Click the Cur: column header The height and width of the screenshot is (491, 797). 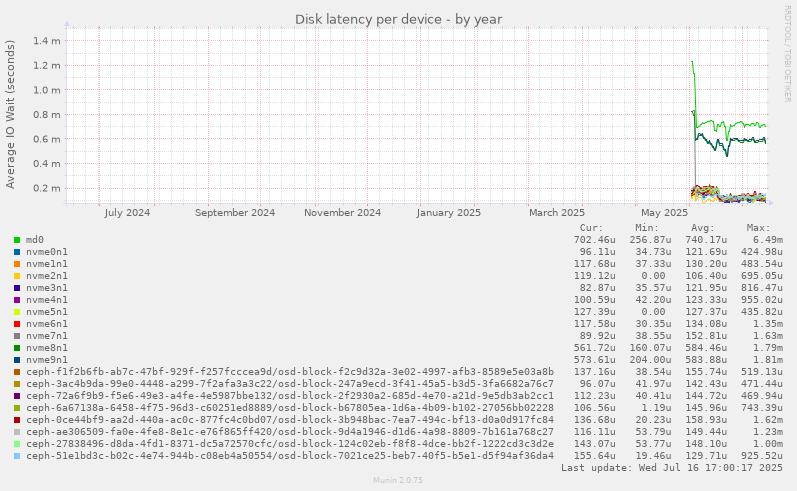click(x=591, y=228)
